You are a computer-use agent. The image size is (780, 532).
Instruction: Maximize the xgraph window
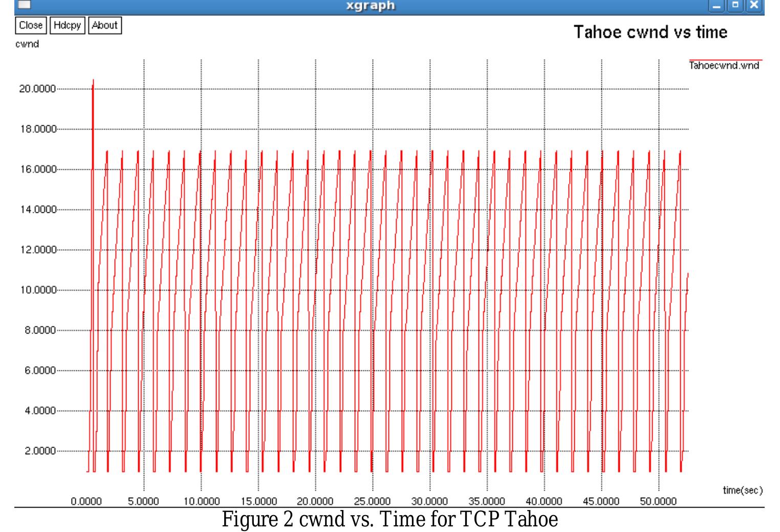[x=735, y=6]
